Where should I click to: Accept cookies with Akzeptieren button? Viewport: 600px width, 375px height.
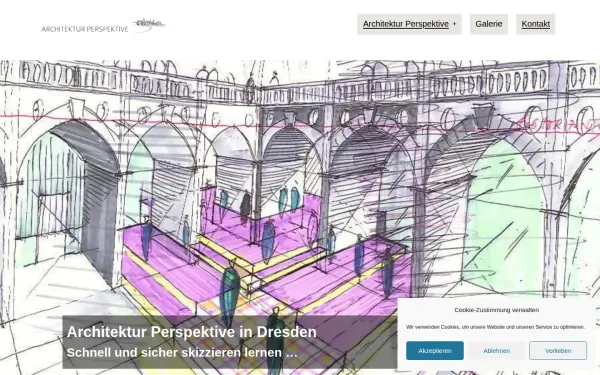435,351
